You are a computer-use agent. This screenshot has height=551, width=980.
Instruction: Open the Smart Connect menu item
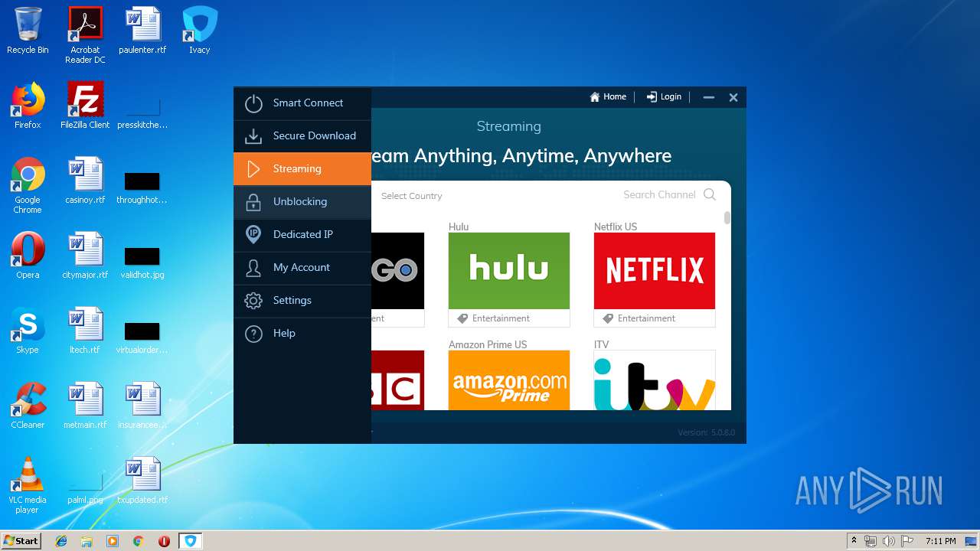(x=302, y=103)
